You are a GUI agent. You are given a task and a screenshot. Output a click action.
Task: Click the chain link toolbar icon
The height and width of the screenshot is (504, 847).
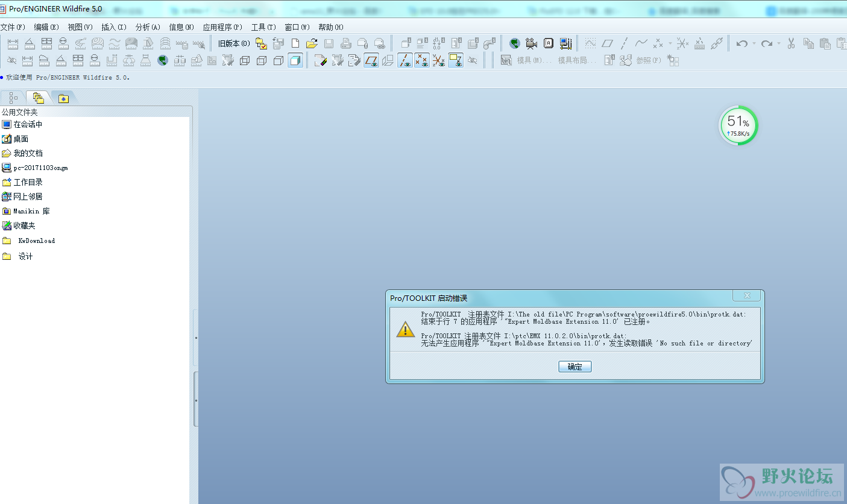tap(716, 43)
